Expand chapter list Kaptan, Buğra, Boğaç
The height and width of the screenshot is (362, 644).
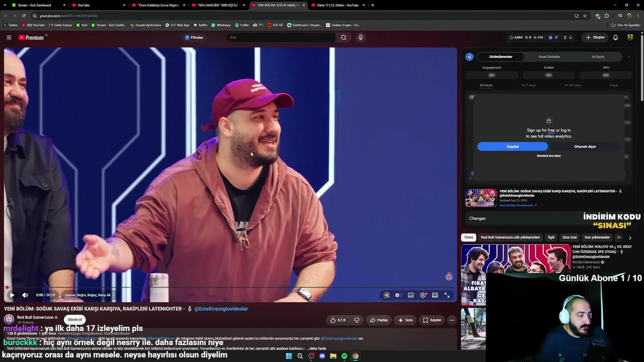89,295
